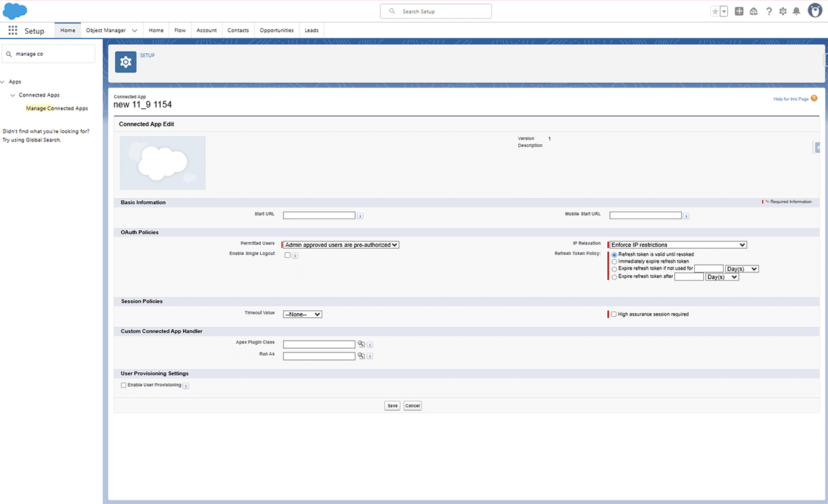This screenshot has width=828, height=504.
Task: Open the Opportunities tab
Action: [x=277, y=30]
